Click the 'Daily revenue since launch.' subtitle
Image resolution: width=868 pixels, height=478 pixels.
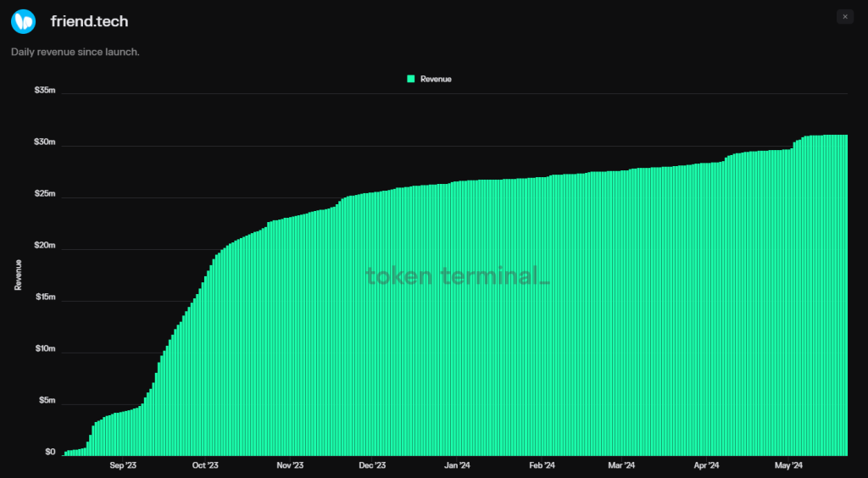[75, 52]
